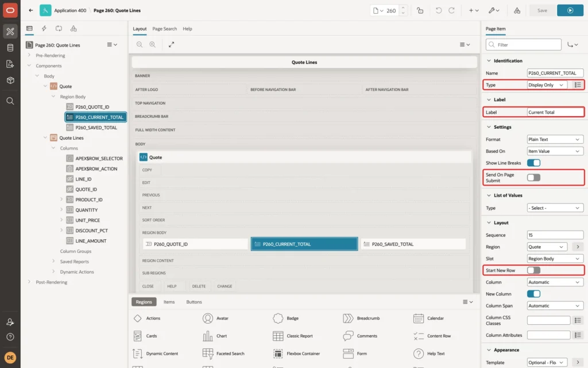Screen dimensions: 588x368
Task: Open the Processing tab icon
Action: [x=59, y=29]
